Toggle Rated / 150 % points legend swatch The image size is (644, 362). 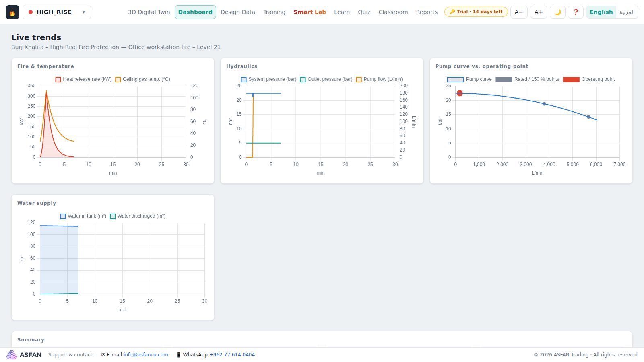(504, 80)
